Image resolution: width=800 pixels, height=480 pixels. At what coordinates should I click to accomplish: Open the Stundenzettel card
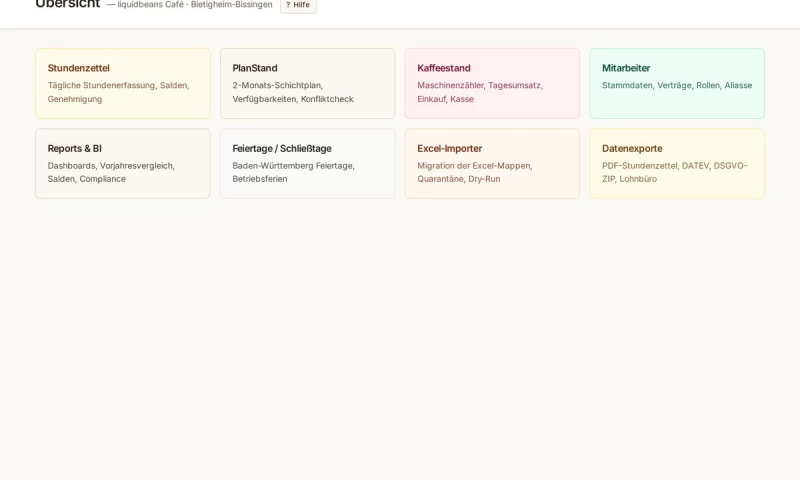coord(122,84)
